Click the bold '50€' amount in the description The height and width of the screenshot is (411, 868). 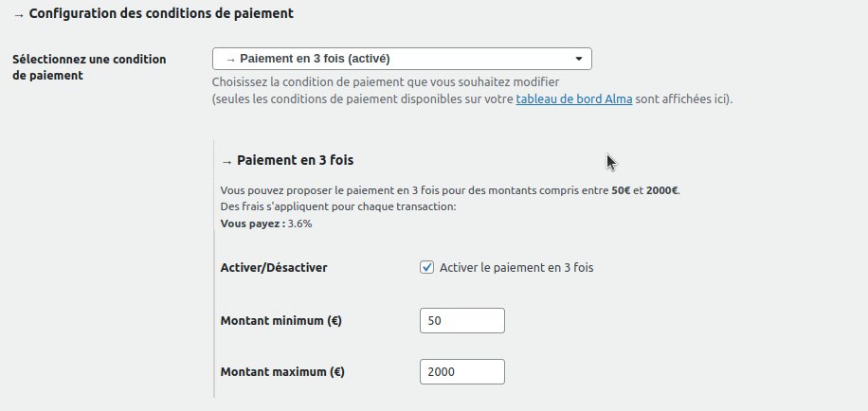point(621,190)
